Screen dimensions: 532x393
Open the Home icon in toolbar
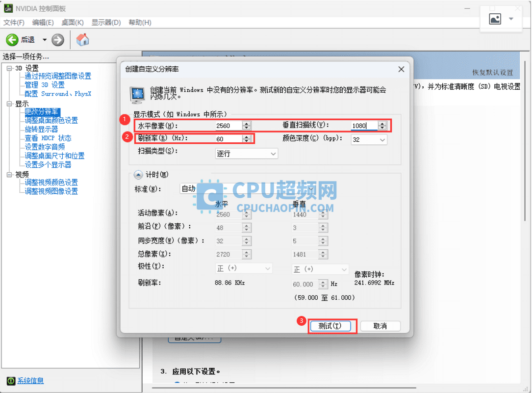(82, 40)
